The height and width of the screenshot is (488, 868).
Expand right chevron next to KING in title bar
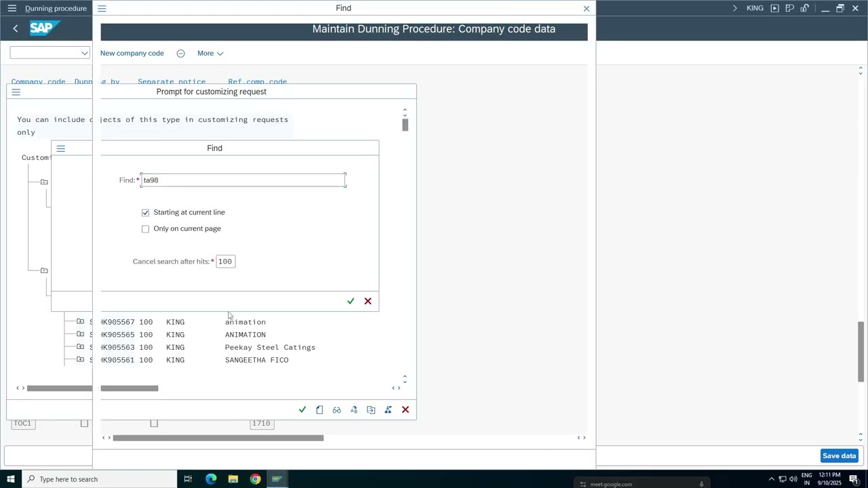pyautogui.click(x=734, y=8)
